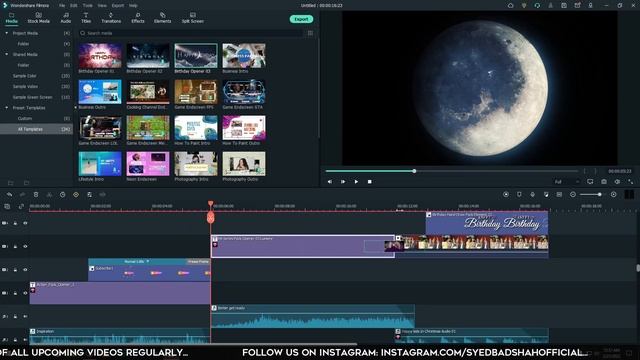Collapse the Shared Media tree node

coord(7,54)
